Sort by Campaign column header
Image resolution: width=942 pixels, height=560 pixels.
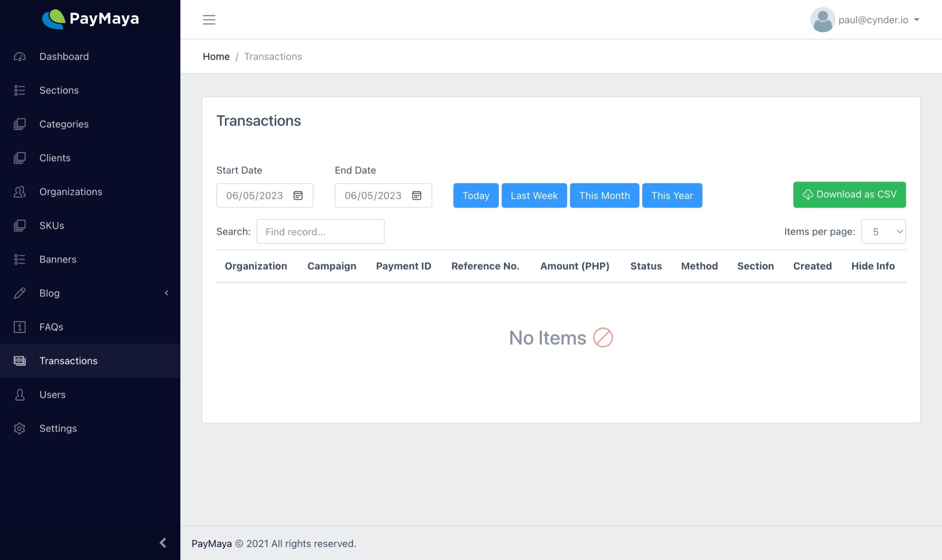coord(332,266)
